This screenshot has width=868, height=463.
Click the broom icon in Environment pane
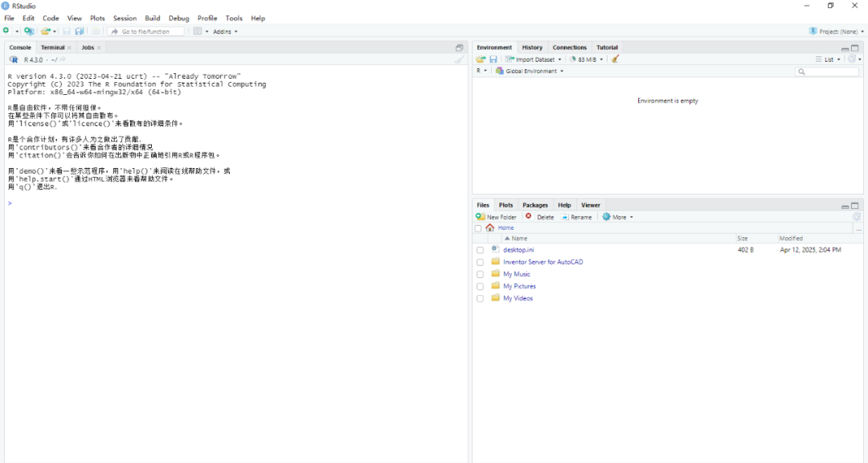tap(615, 59)
